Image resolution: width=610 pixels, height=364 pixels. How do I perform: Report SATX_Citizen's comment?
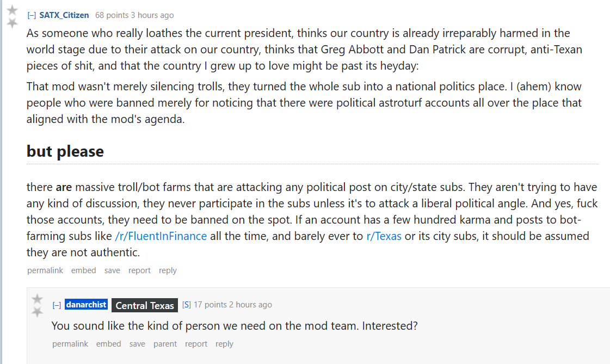(139, 270)
